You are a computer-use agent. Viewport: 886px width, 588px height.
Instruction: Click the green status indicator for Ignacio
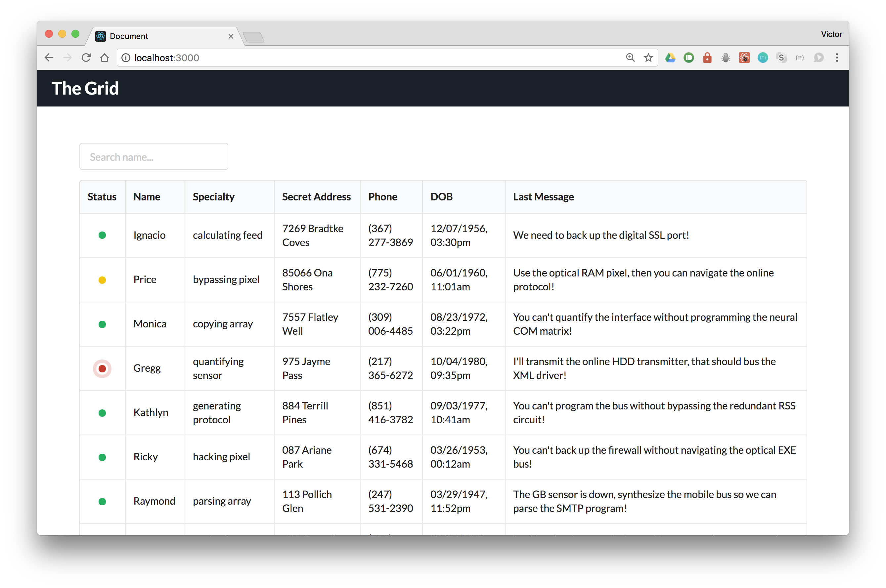(x=102, y=234)
